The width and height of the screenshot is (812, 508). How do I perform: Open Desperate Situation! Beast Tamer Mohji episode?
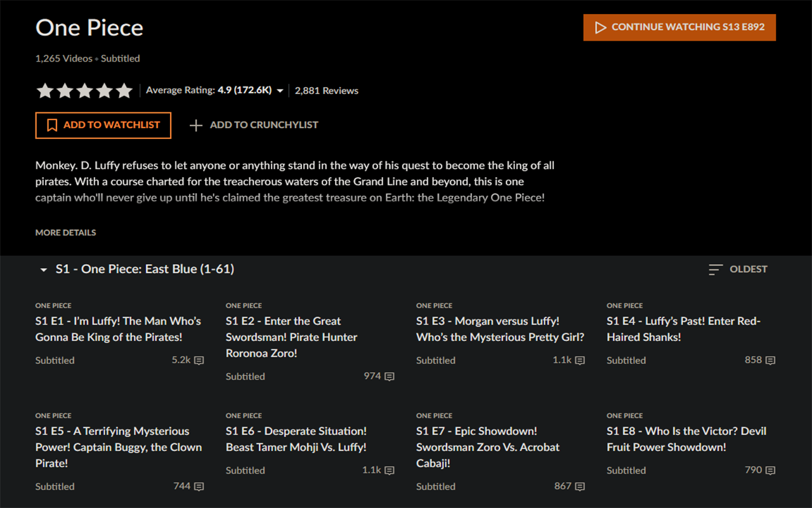tap(296, 439)
